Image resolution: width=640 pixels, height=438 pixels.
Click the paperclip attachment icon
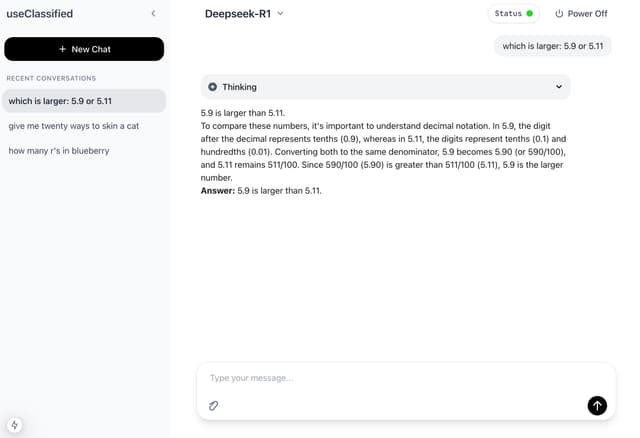[x=213, y=405]
